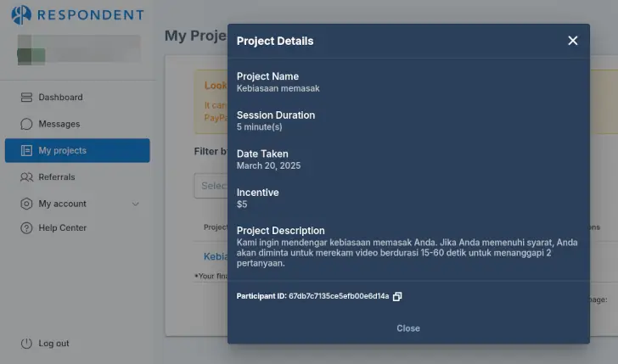Select the My projects menu item

pyautogui.click(x=77, y=150)
